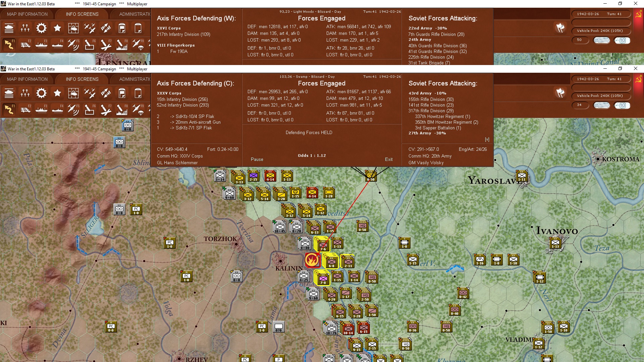
Task: Click the battle site fire marker near Kalinin
Action: pyautogui.click(x=312, y=260)
